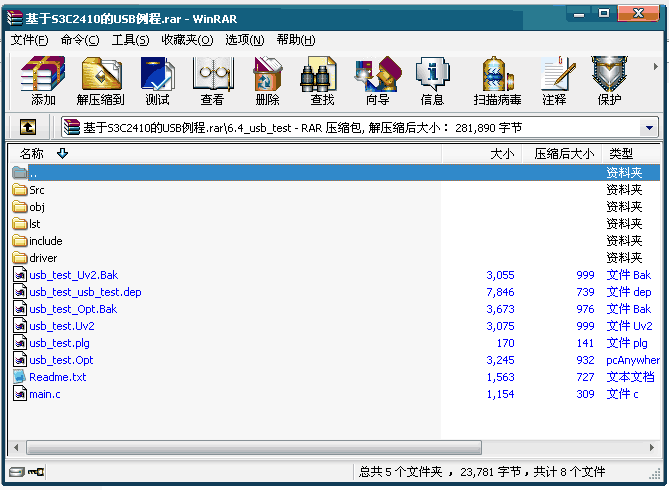Select the include folder icon
Screen dimensions: 669x490
tap(20, 241)
